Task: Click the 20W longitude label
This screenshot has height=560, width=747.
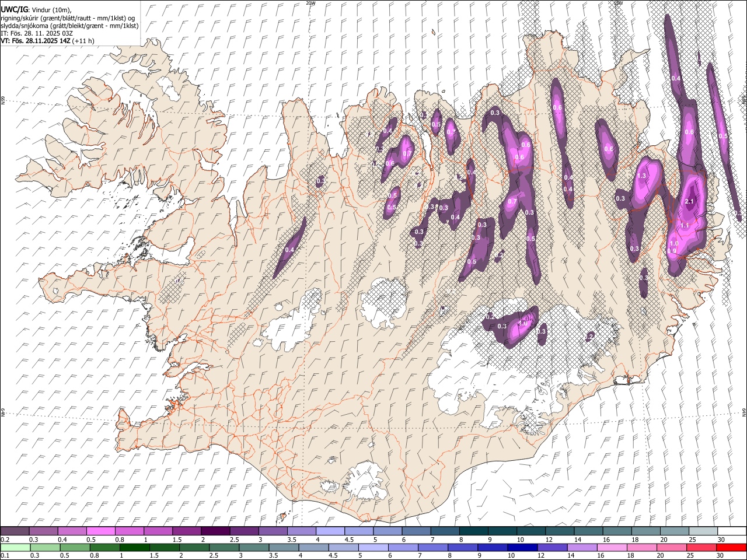Action: tap(310, 3)
